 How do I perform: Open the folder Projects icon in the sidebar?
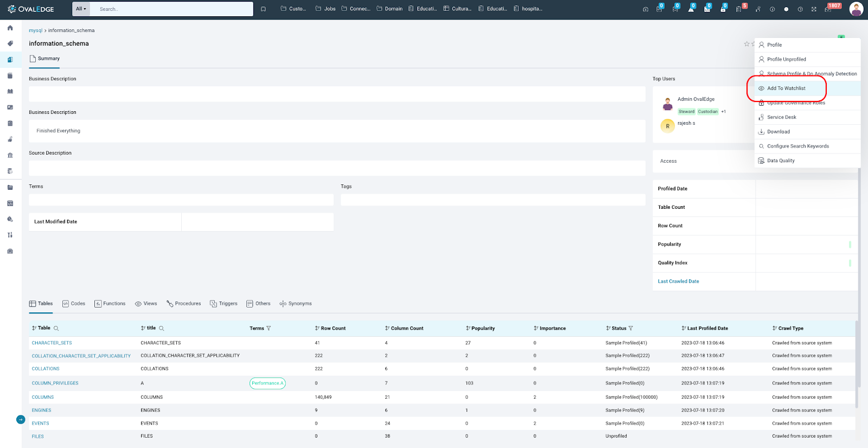10,188
